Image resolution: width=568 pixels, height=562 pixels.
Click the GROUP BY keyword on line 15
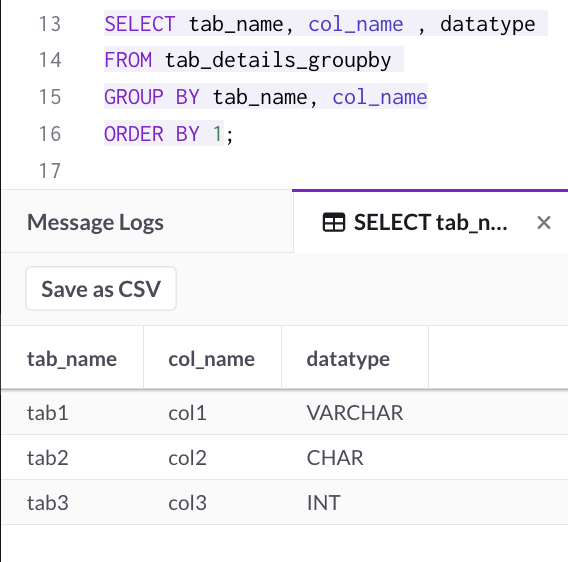[152, 97]
